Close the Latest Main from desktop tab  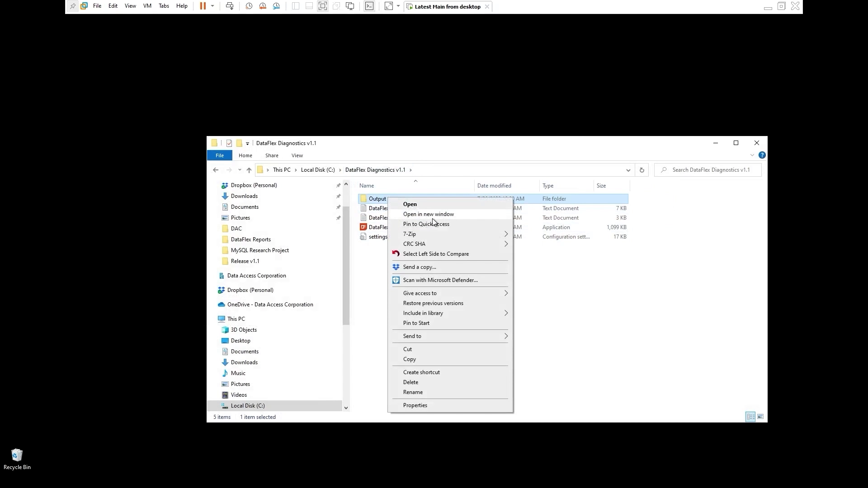tap(487, 7)
